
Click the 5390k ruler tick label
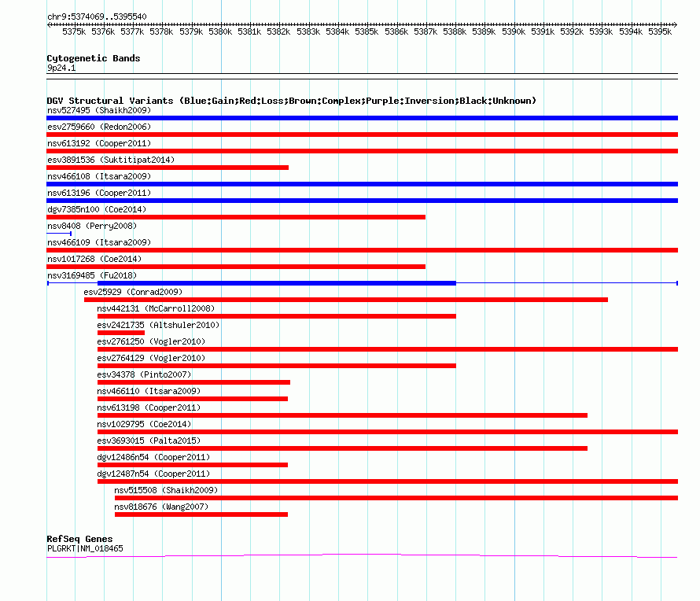514,31
